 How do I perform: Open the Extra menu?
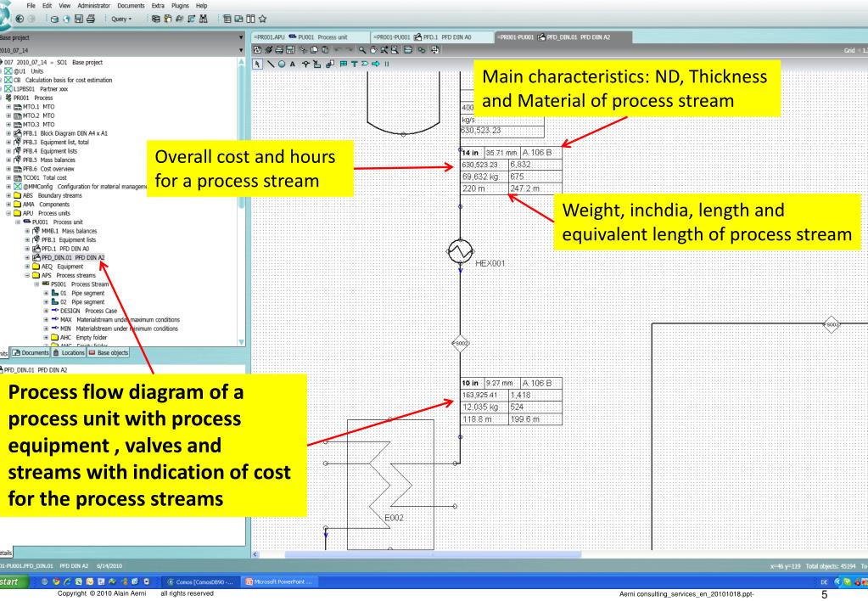(x=158, y=6)
